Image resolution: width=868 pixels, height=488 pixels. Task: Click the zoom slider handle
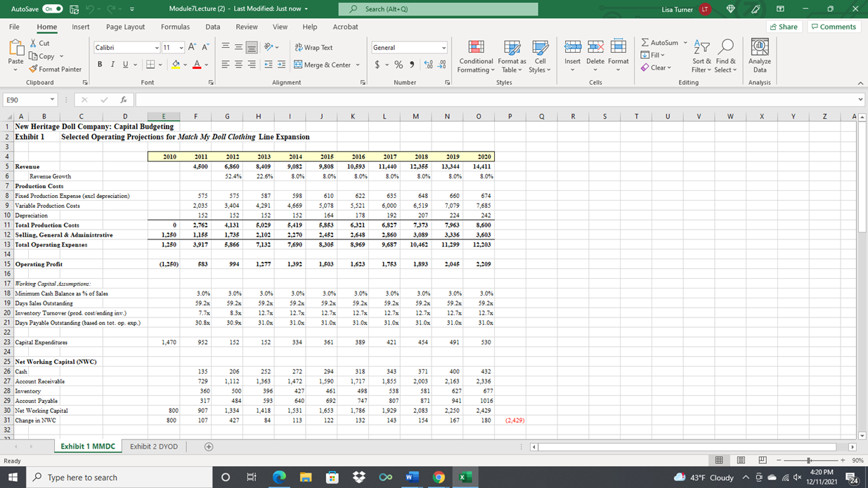809,461
